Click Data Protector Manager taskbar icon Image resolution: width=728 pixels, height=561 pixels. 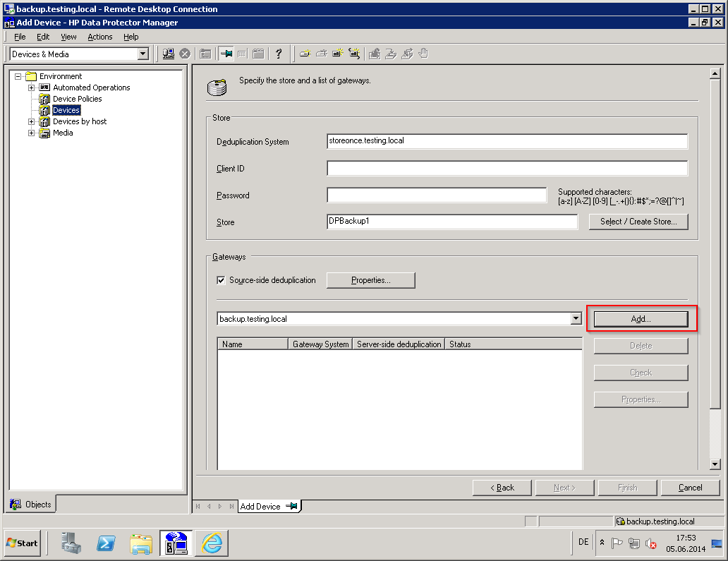coord(176,543)
